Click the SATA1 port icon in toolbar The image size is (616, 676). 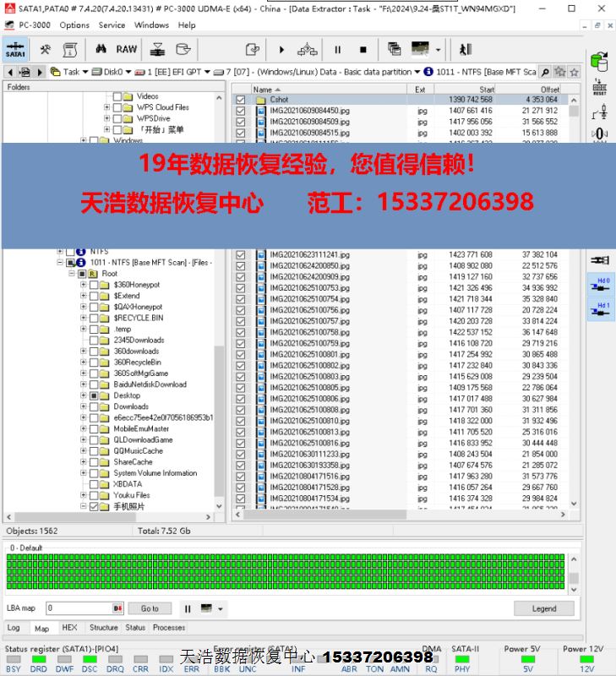point(15,49)
